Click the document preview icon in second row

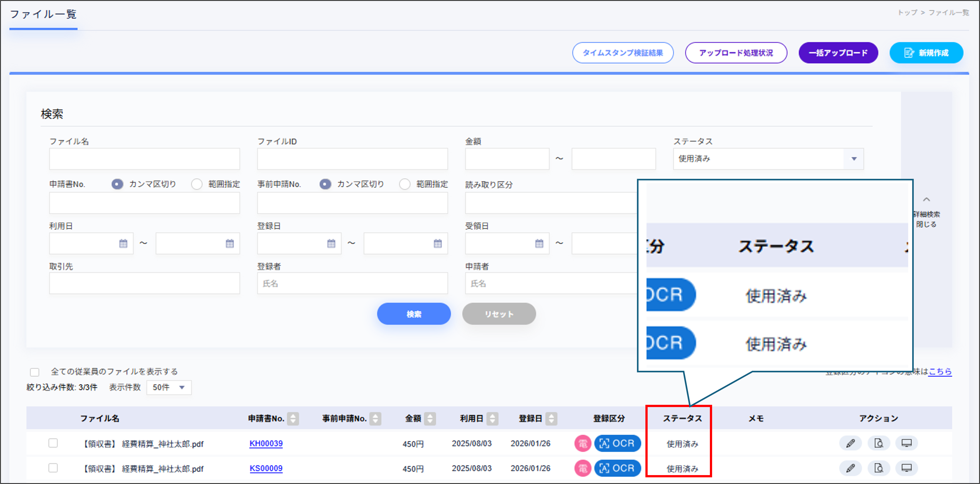[x=879, y=468]
